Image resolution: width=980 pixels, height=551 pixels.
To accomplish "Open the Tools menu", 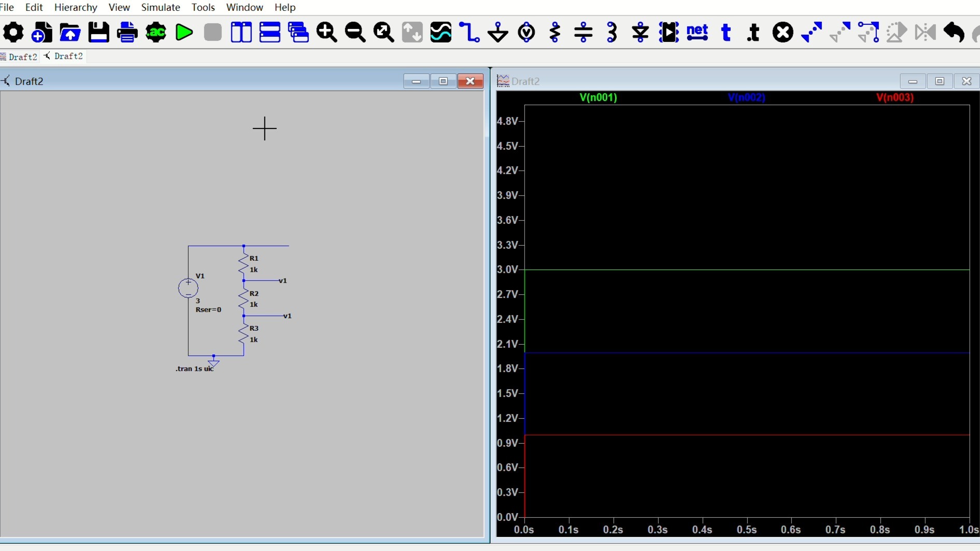I will [203, 7].
